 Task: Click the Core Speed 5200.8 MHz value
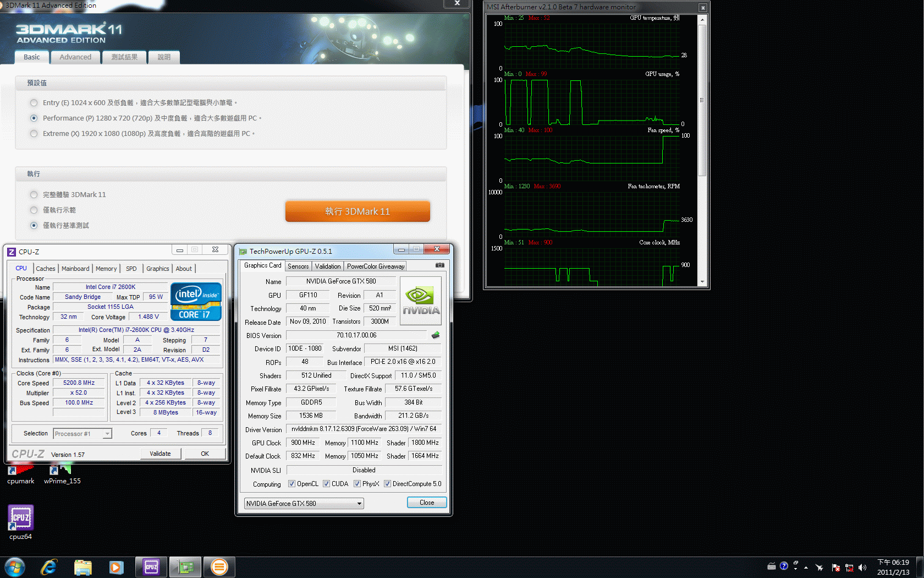[x=79, y=383]
